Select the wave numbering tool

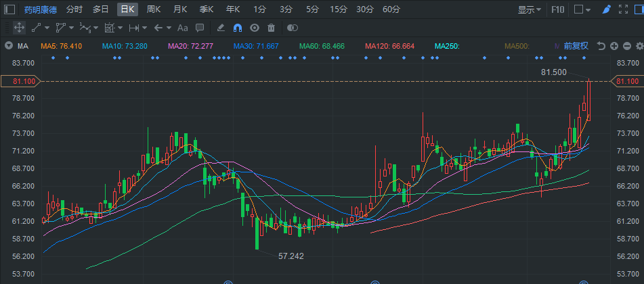click(85, 28)
